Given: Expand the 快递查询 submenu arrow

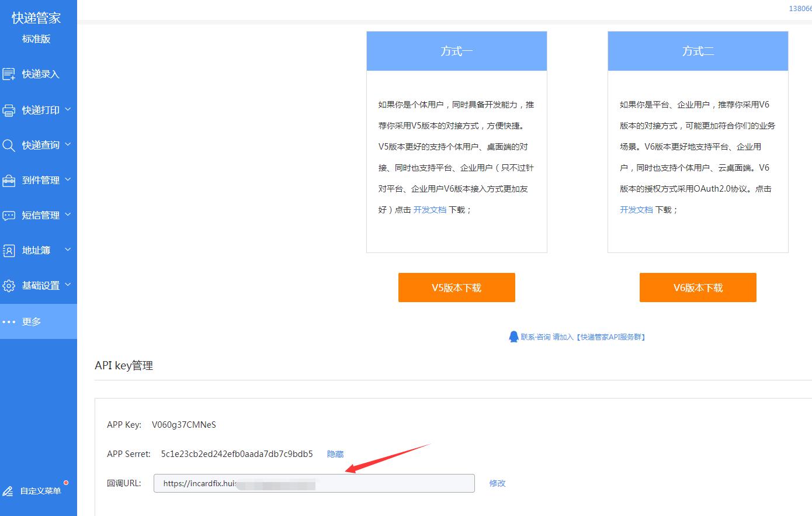Looking at the screenshot, I should [68, 144].
